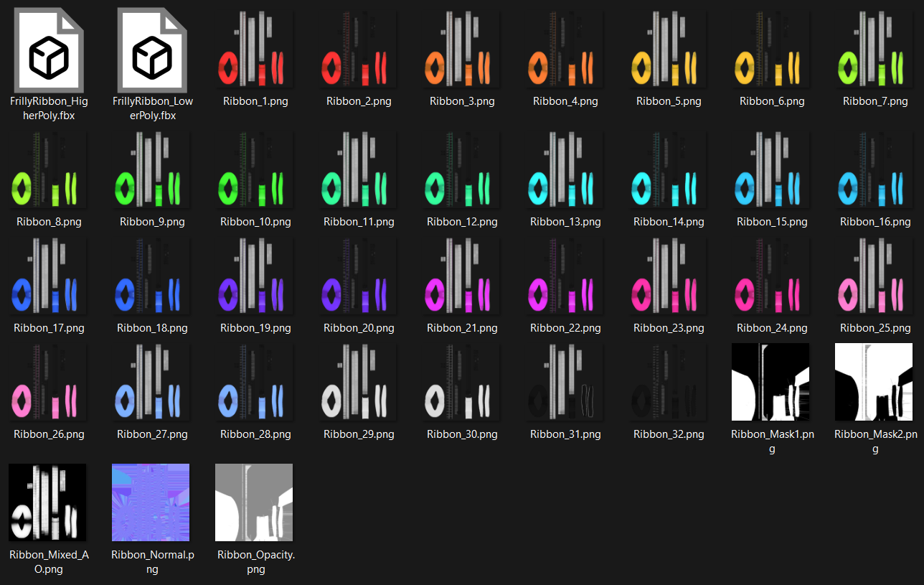Click the gray Ribbon_Opacity.png thumbnail

[x=254, y=502]
